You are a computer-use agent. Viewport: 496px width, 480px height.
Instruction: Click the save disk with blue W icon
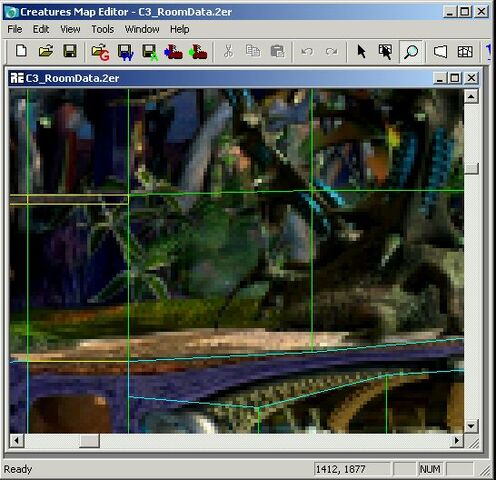click(126, 52)
